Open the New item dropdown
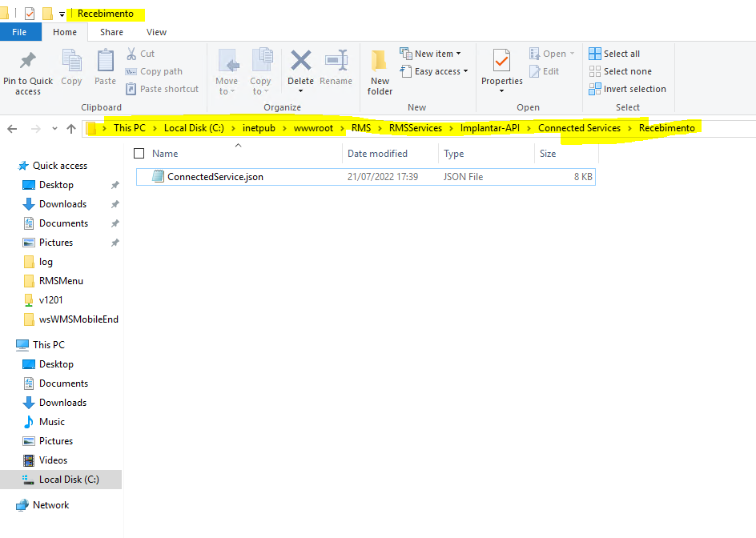 pyautogui.click(x=430, y=54)
